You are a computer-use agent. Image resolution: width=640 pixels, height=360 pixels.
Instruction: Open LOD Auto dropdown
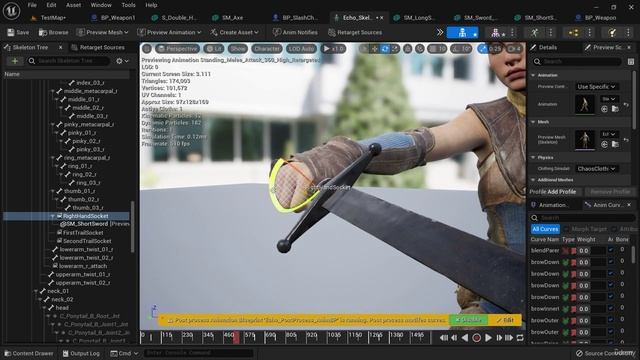tap(301, 49)
